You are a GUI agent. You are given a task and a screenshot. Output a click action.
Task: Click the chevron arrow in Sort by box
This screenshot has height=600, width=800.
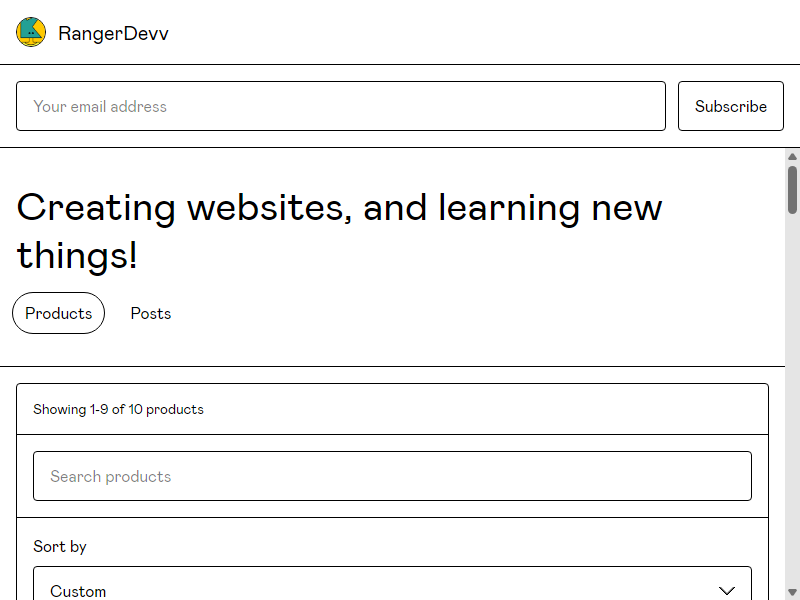tap(727, 591)
